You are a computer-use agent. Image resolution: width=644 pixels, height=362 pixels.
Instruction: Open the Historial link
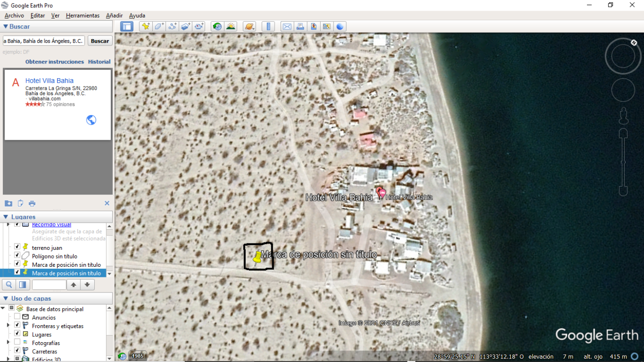[99, 62]
